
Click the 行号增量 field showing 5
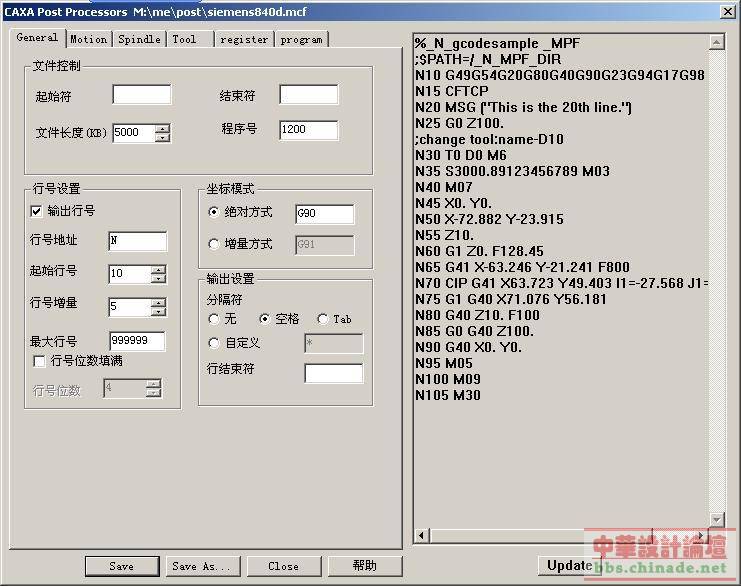[130, 307]
